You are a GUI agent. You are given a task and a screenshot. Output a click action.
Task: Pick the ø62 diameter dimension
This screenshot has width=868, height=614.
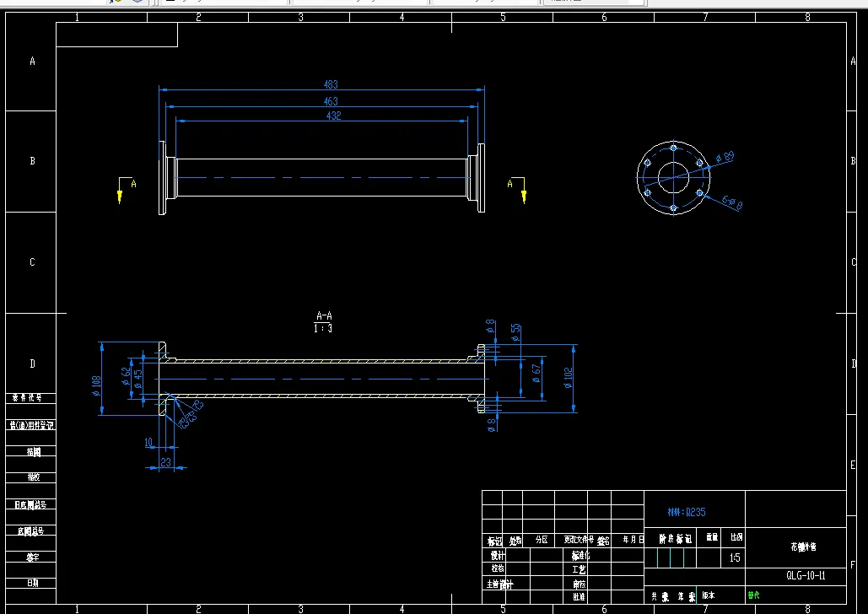click(127, 376)
